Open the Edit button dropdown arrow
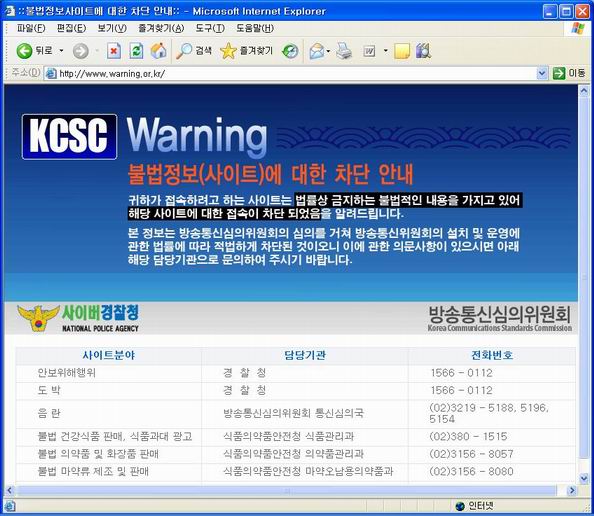Image resolution: width=594 pixels, height=516 pixels. point(386,50)
